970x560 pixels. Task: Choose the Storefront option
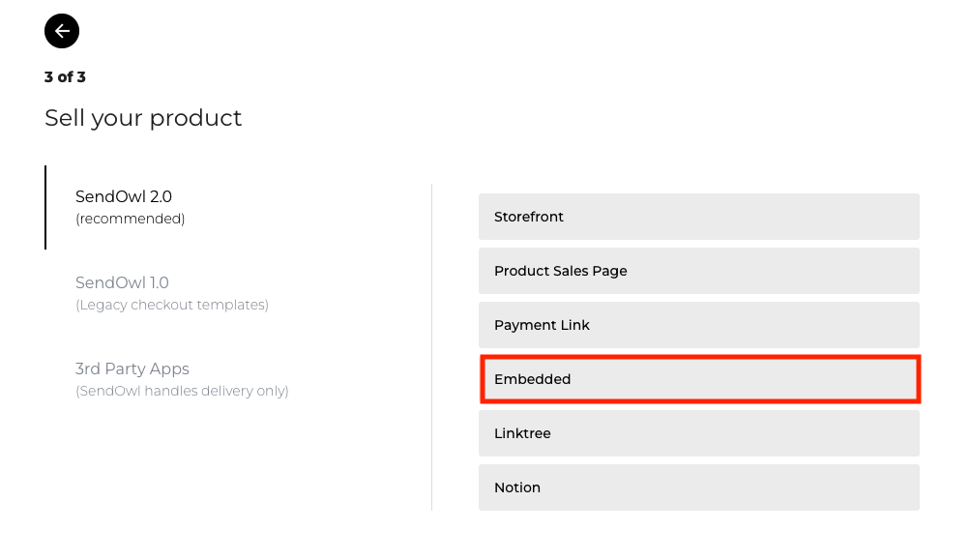coord(698,217)
